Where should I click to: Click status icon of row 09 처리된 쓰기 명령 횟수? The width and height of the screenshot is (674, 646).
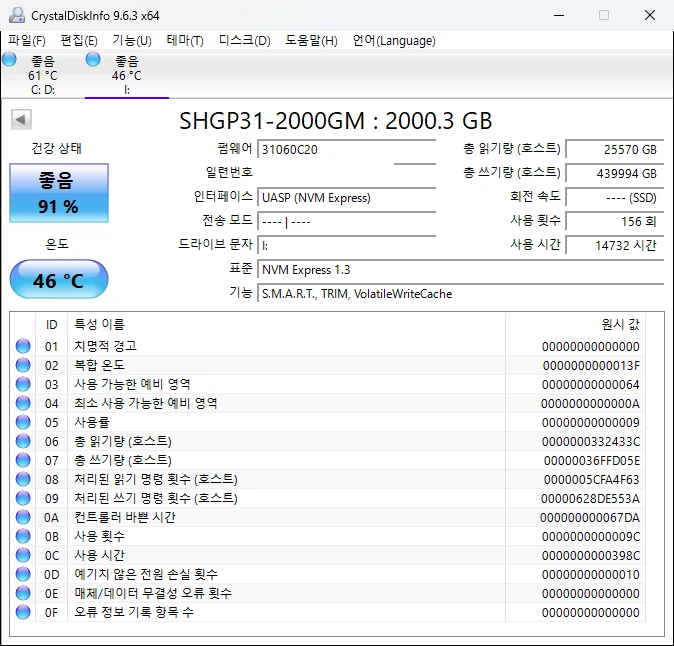pyautogui.click(x=23, y=498)
